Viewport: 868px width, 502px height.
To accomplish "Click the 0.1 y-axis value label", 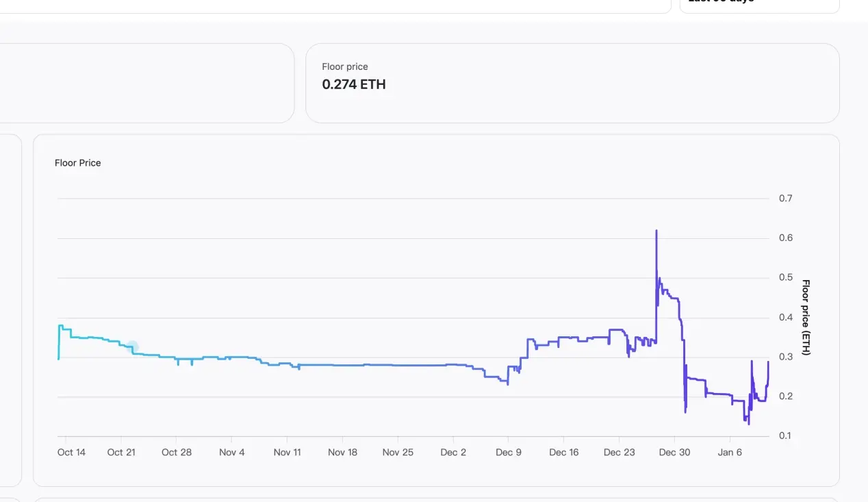I will click(785, 436).
